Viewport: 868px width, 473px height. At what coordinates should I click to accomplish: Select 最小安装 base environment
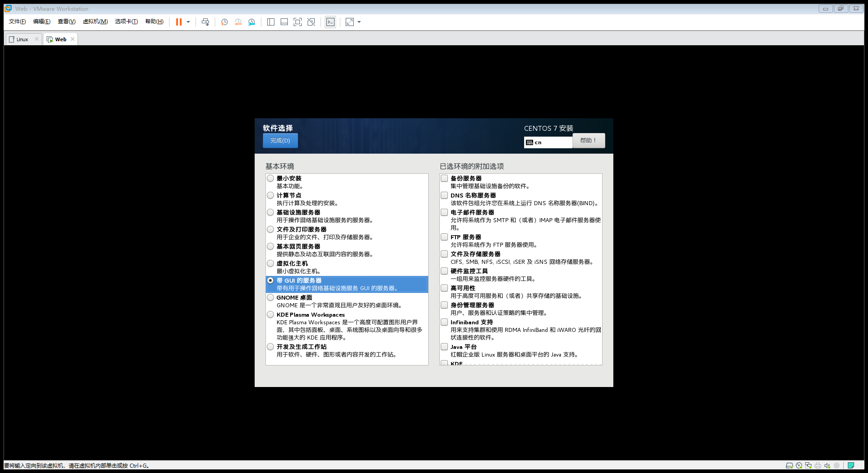click(x=270, y=178)
